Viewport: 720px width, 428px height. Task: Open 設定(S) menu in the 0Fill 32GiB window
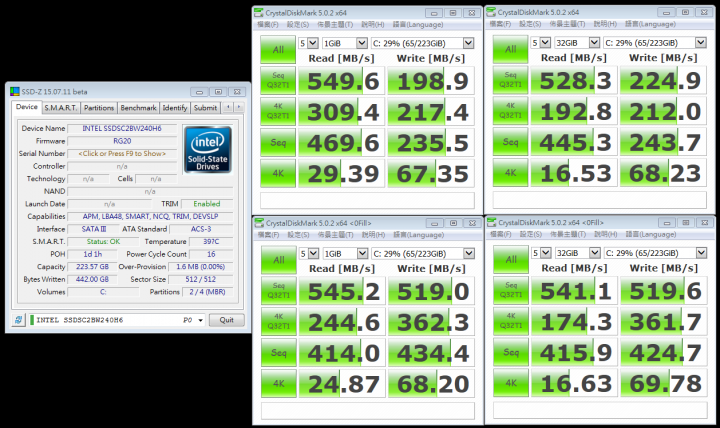point(531,234)
